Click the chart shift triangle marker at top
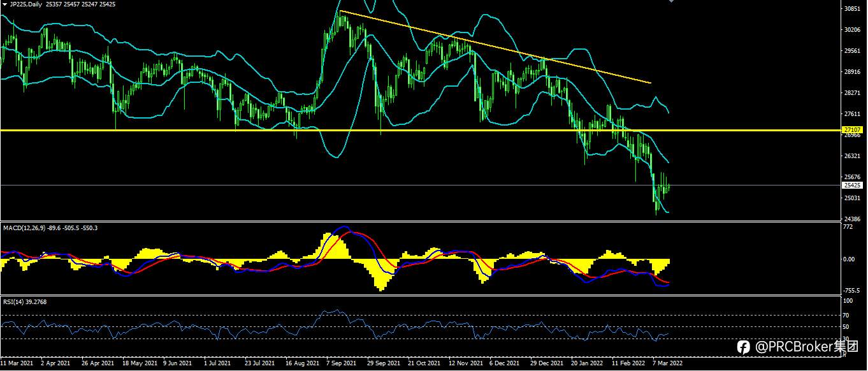Image resolution: width=868 pixels, height=371 pixels. pos(670,1)
